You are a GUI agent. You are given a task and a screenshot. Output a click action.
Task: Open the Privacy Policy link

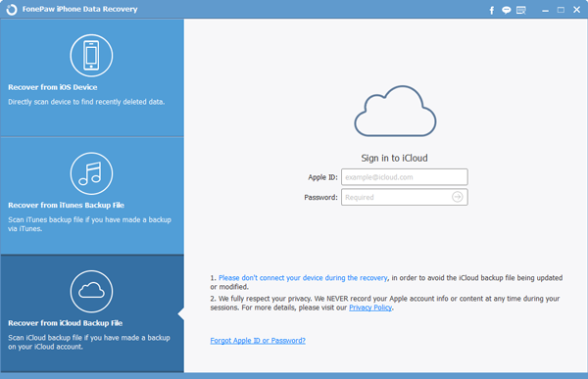pos(370,308)
